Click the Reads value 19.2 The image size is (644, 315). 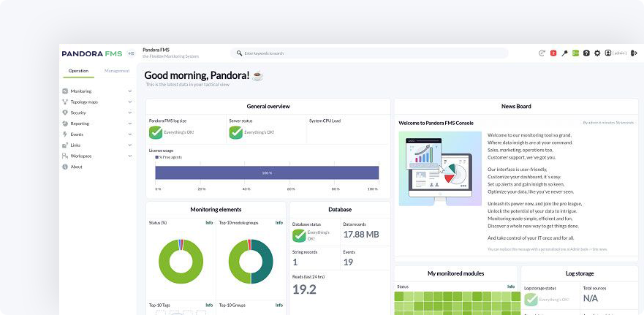304,289
